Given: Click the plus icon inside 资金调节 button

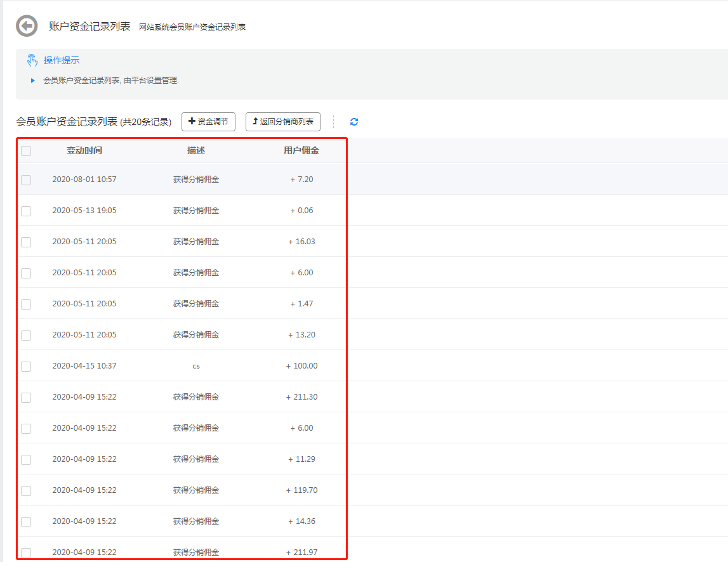Looking at the screenshot, I should [192, 121].
